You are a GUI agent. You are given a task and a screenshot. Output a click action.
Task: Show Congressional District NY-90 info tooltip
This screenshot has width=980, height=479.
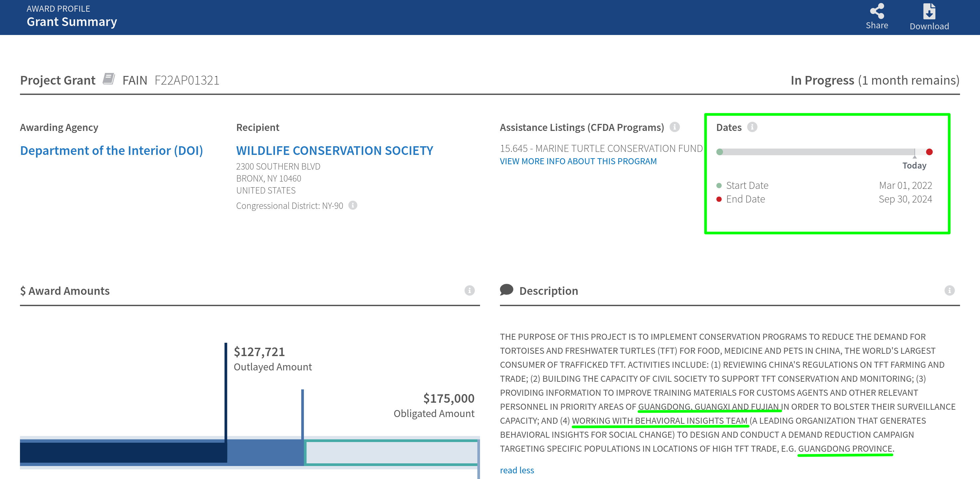point(353,205)
